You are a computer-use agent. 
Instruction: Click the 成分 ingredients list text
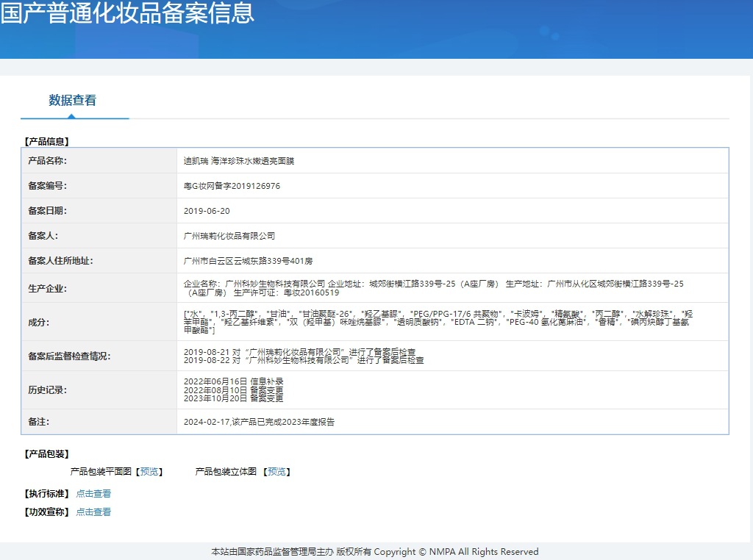[438, 322]
